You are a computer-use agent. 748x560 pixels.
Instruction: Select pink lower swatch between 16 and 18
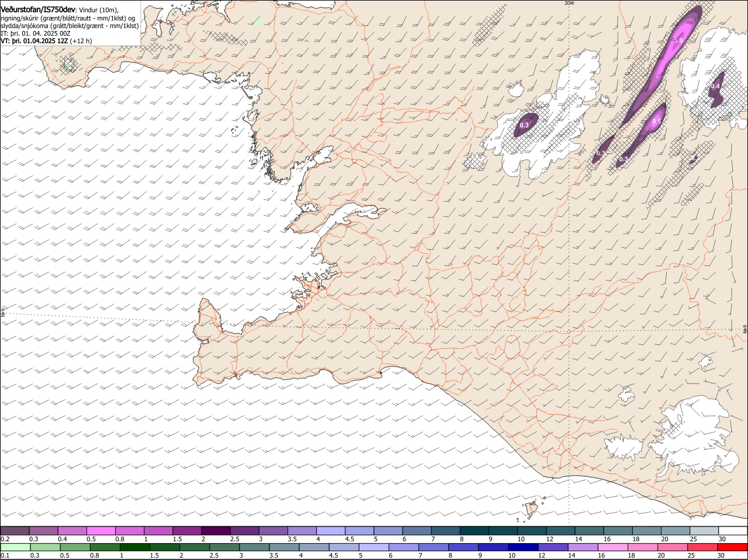point(612,547)
